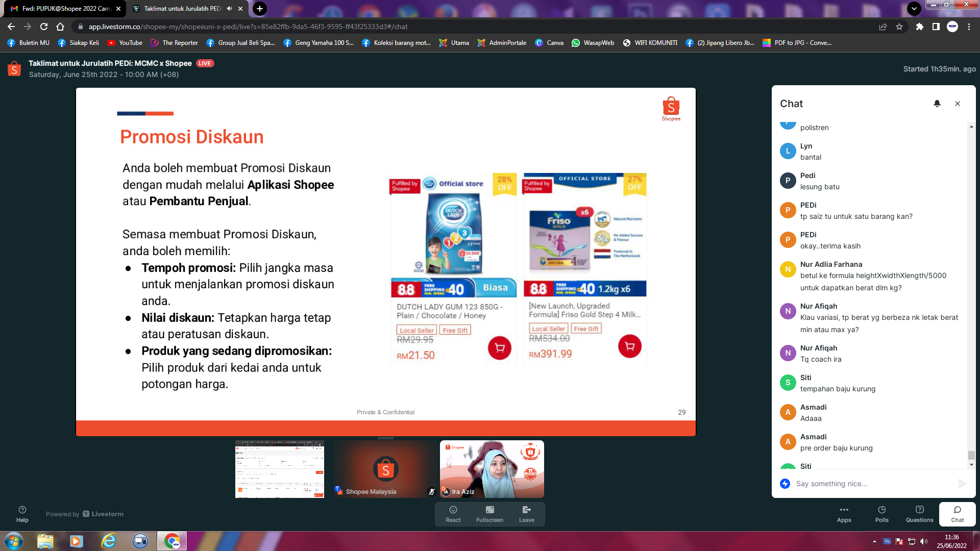Share this page from the address bar

883,27
